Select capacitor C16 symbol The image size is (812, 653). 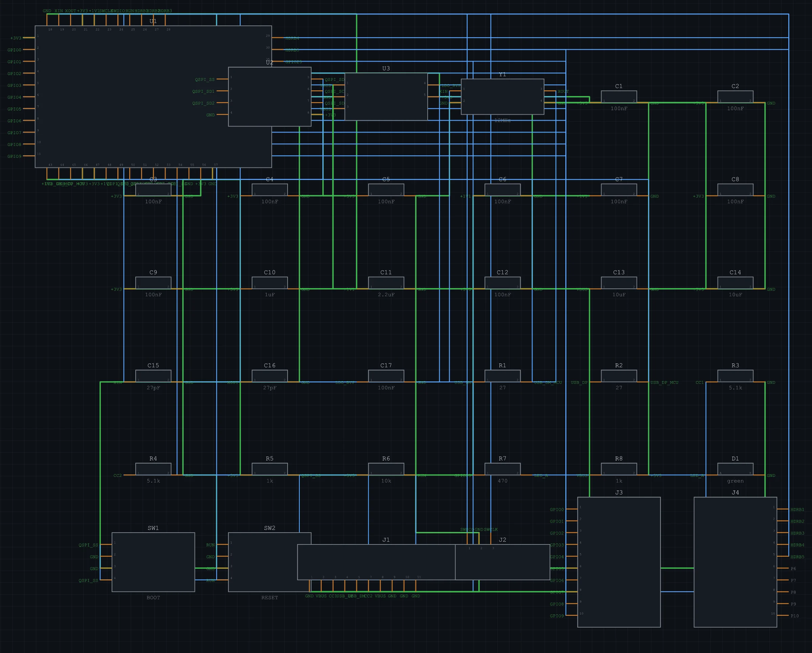point(270,376)
